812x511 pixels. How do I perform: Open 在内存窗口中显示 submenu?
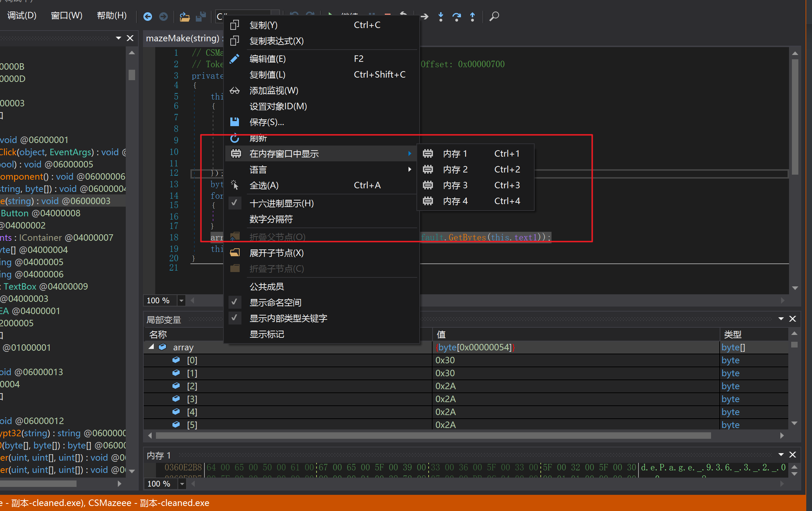321,154
